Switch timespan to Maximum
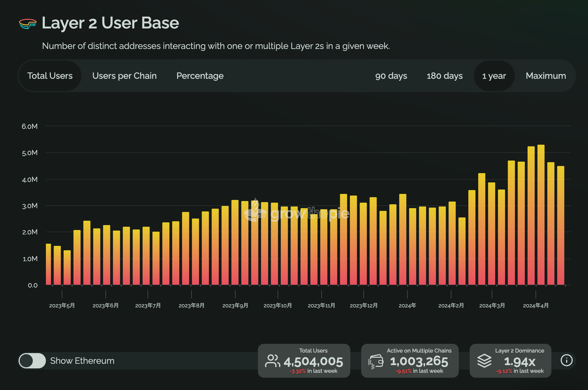 point(546,76)
